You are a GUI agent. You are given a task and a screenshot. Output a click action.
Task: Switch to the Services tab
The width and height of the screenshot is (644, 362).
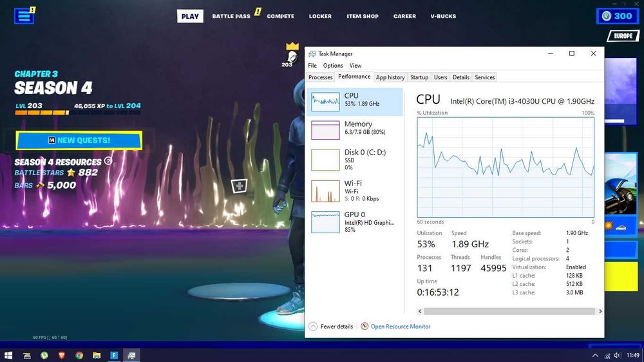[x=485, y=77]
